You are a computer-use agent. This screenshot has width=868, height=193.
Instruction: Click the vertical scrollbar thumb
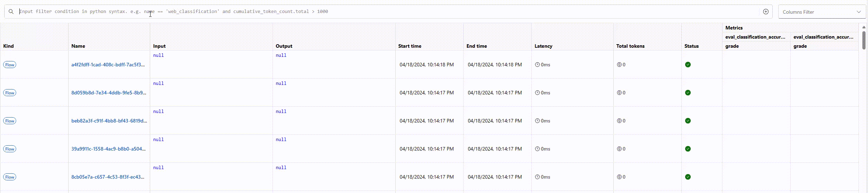click(x=864, y=40)
